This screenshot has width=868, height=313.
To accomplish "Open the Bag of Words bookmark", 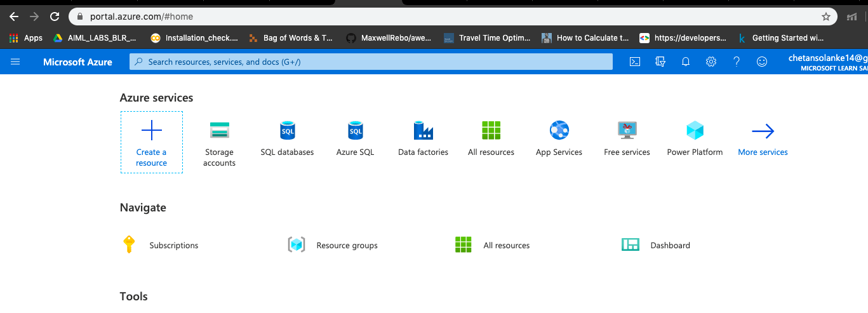I will coord(291,38).
